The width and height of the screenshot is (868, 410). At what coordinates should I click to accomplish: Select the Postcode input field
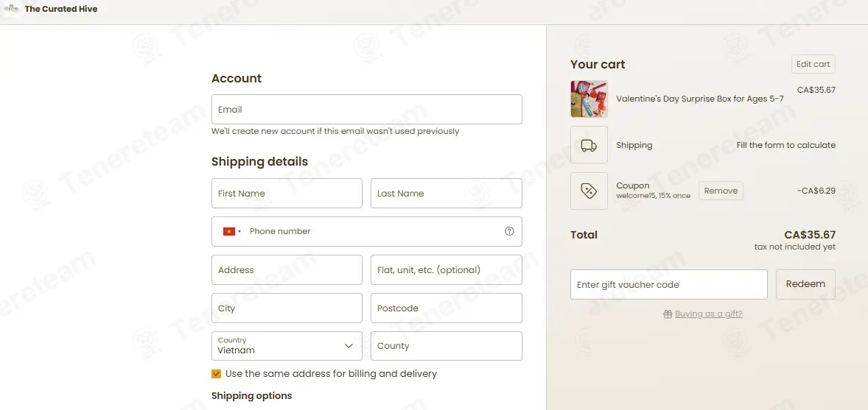click(x=447, y=308)
